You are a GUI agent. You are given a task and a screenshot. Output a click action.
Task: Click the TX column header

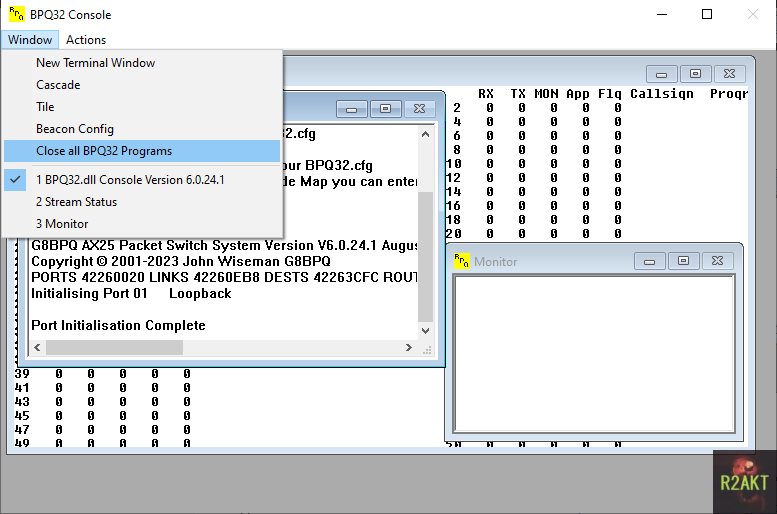click(518, 94)
